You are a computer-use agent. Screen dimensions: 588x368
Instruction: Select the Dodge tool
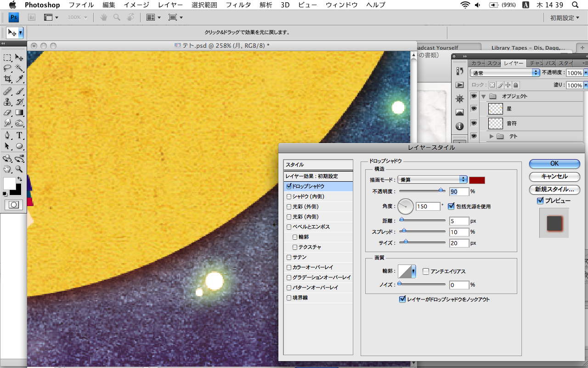pyautogui.click(x=19, y=123)
